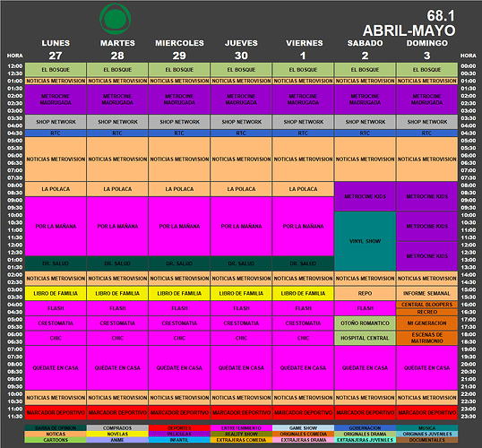482x448 pixels.
Task: Click the Entretenimiento legend swatch
Action: tap(241, 427)
